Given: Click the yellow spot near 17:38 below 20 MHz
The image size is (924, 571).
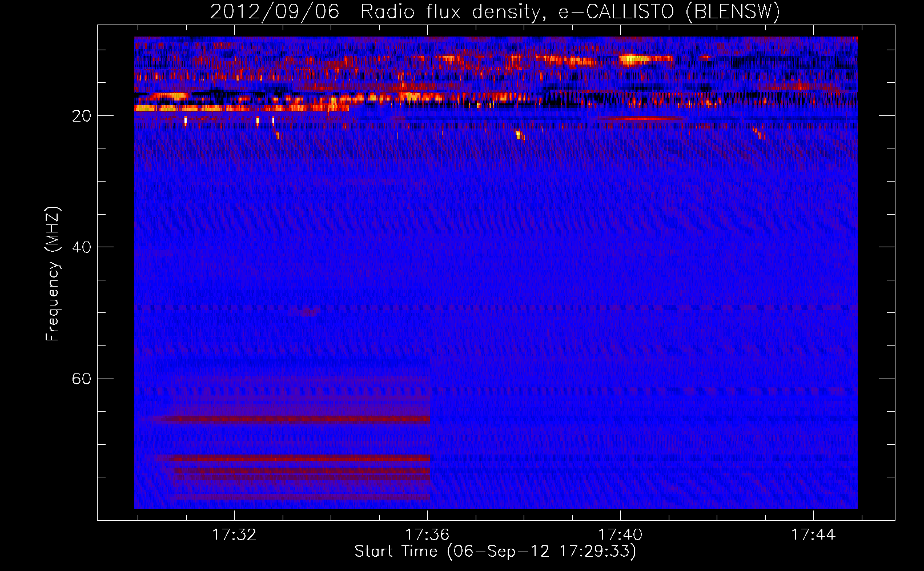Looking at the screenshot, I should pyautogui.click(x=519, y=135).
